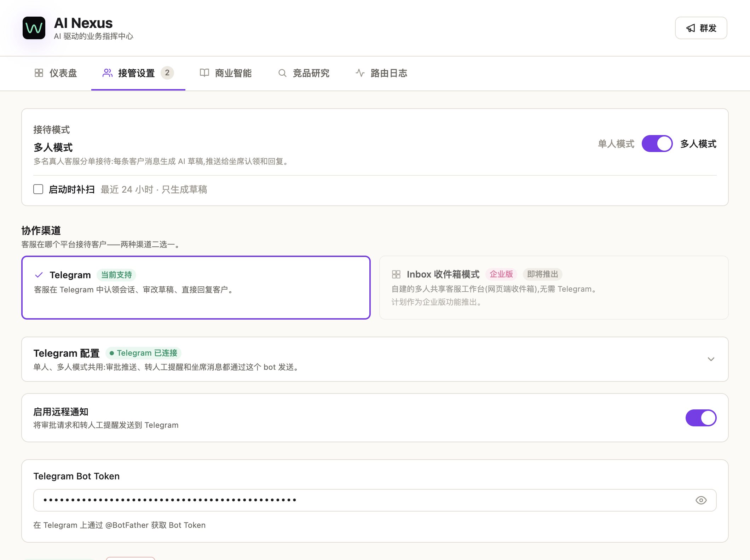Click the 群发 broadcast button
Image resolution: width=750 pixels, height=560 pixels.
pyautogui.click(x=701, y=28)
